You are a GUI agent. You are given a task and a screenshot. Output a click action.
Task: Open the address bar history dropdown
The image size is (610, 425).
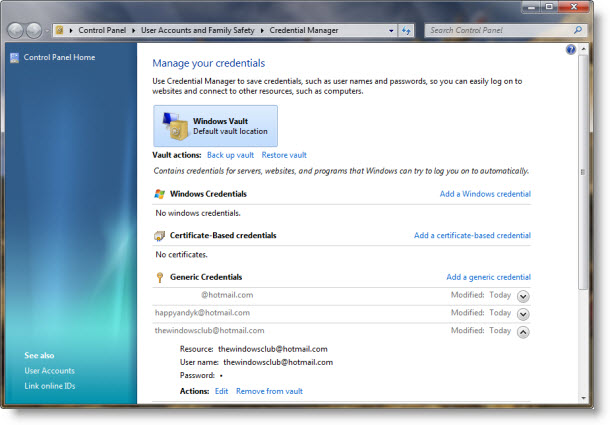391,30
